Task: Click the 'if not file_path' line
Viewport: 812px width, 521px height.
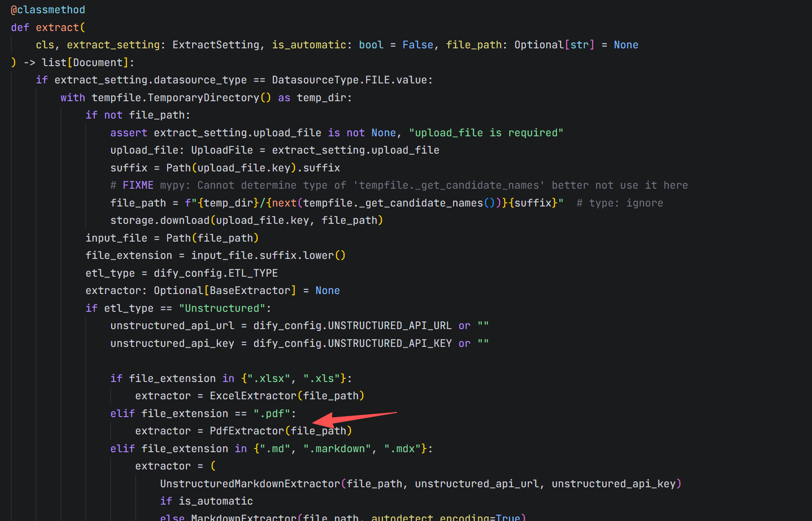Action: click(x=138, y=115)
